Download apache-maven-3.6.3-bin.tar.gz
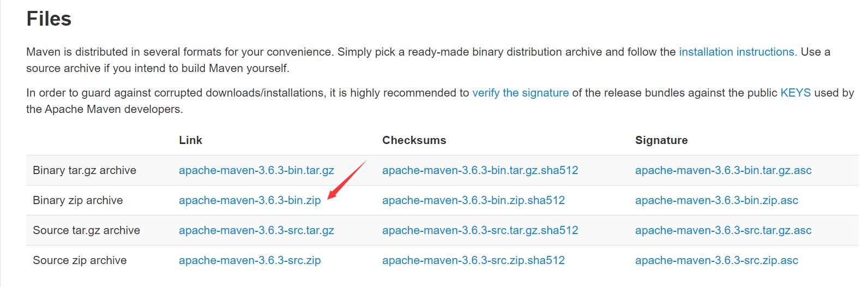Screen dimensions: 868x287 click(x=256, y=170)
